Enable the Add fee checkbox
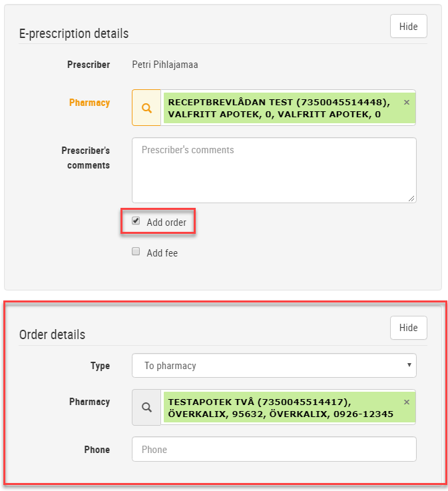The width and height of the screenshot is (448, 491). 136,251
